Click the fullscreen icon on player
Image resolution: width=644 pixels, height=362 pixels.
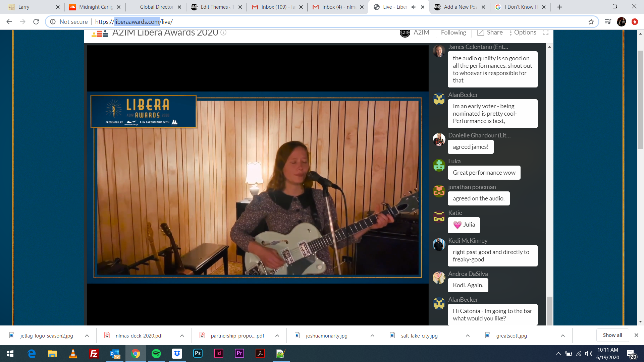tap(545, 33)
